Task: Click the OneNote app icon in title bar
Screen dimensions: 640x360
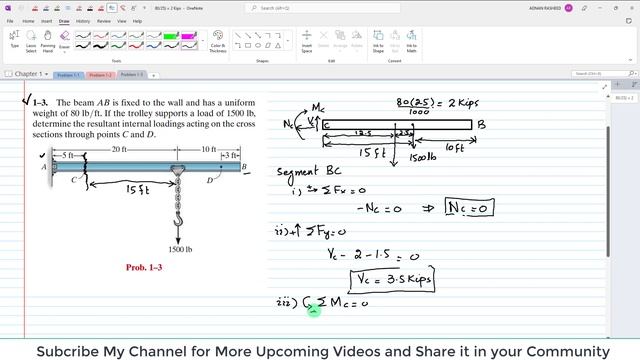Action: [x=8, y=8]
